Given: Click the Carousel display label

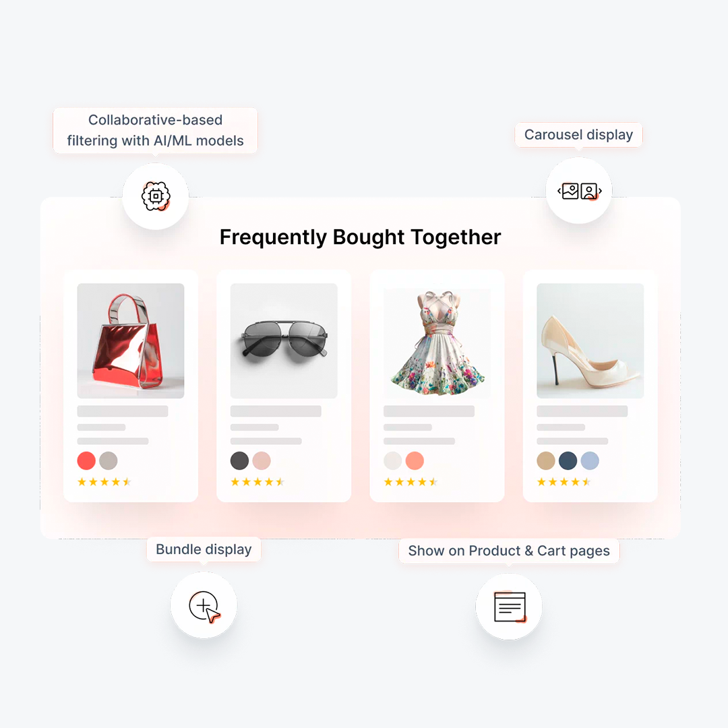Looking at the screenshot, I should click(578, 135).
